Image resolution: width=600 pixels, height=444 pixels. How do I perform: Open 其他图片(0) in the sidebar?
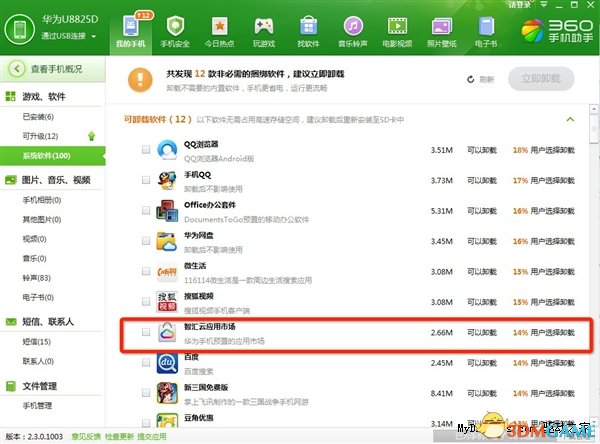click(x=42, y=219)
